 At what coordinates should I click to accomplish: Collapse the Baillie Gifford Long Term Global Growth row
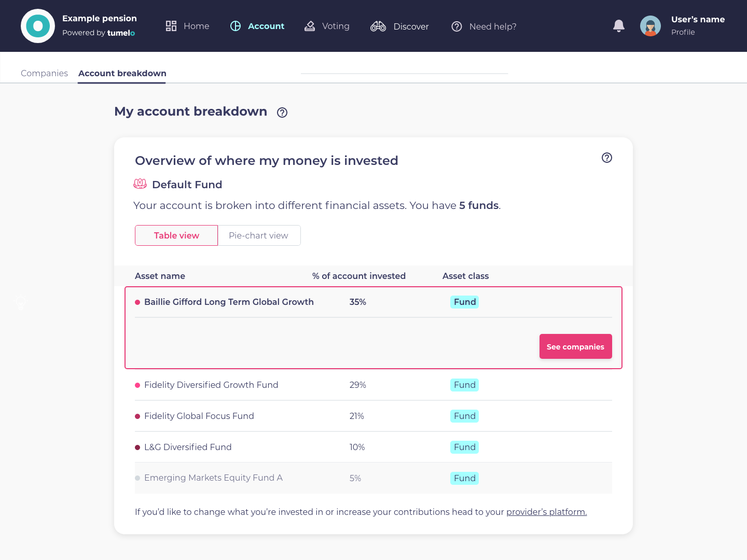(374, 302)
